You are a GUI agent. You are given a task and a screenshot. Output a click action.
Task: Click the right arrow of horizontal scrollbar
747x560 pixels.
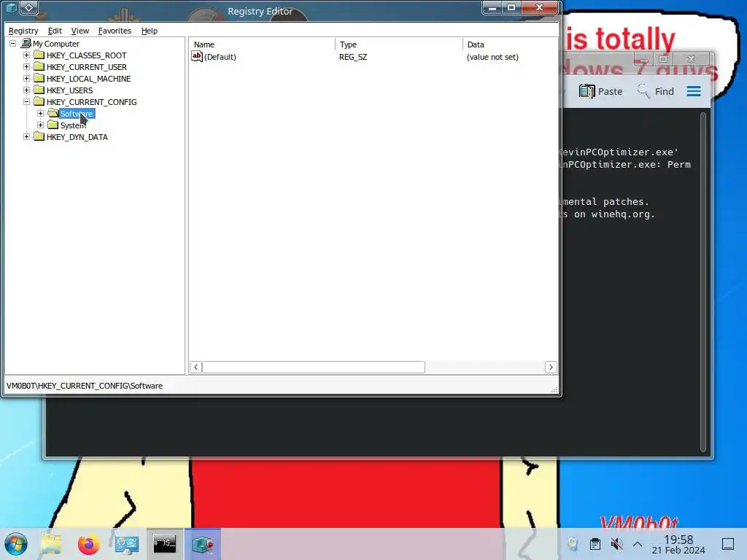tap(551, 367)
